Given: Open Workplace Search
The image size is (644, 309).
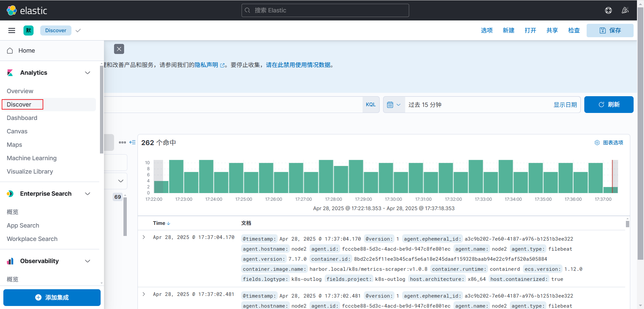Looking at the screenshot, I should pos(32,239).
